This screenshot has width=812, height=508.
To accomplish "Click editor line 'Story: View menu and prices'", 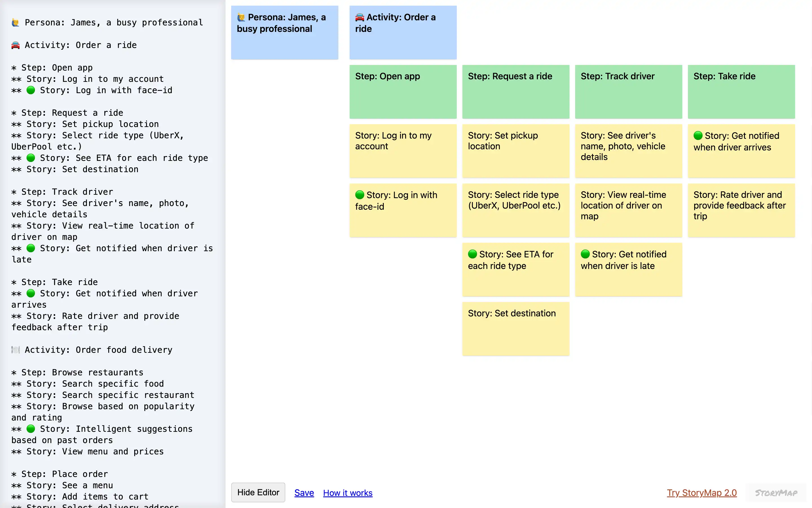I will coord(88,451).
